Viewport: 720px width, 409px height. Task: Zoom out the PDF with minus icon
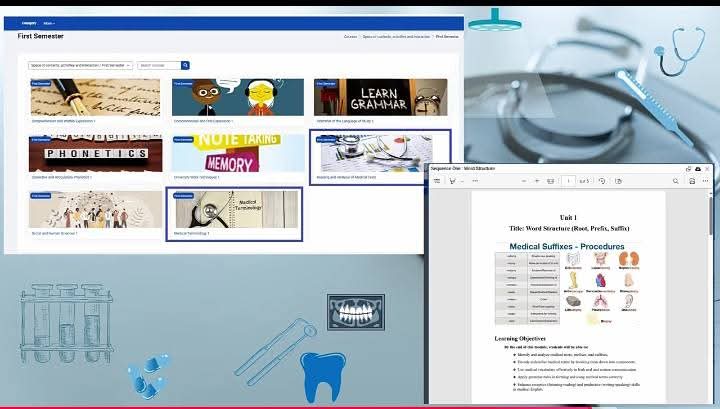523,181
